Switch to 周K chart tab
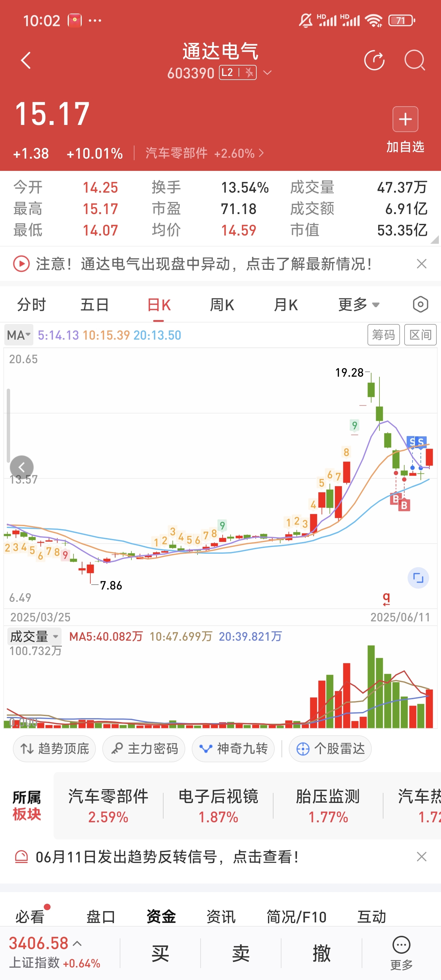The width and height of the screenshot is (441, 980). tap(222, 305)
